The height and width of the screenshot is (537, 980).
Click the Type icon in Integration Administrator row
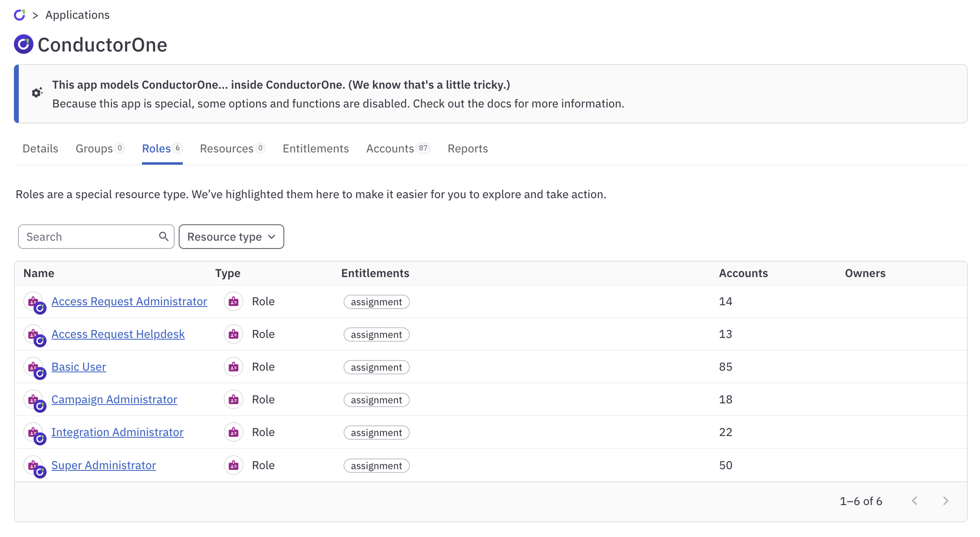pos(234,432)
